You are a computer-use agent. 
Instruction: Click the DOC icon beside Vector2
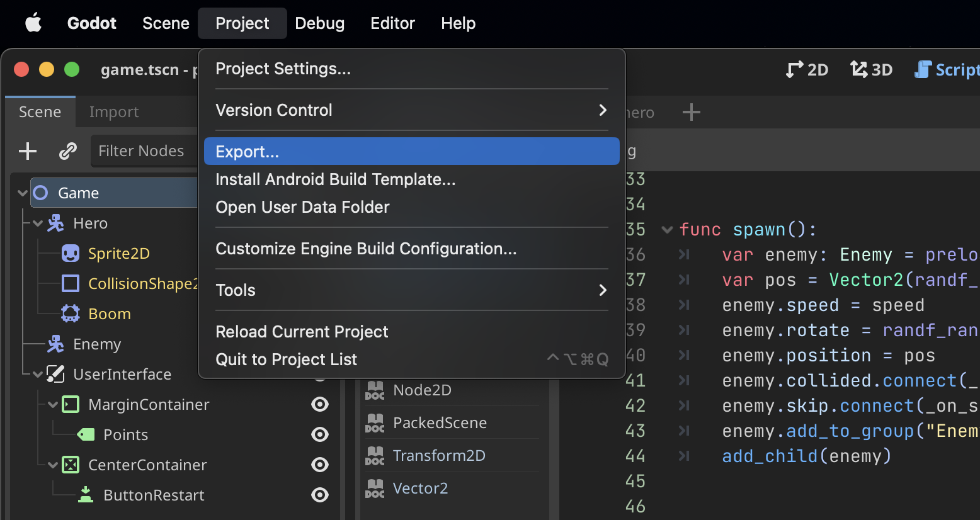375,488
